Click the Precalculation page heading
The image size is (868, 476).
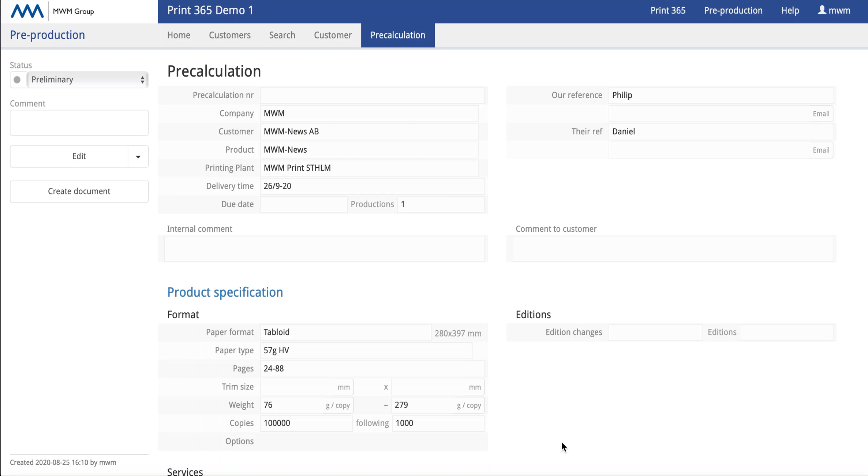(x=214, y=71)
